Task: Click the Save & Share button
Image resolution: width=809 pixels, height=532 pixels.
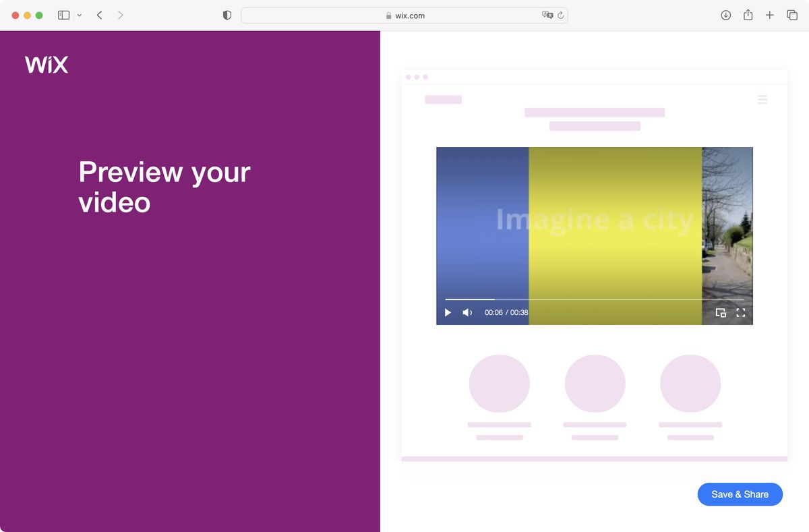Action: pos(740,494)
